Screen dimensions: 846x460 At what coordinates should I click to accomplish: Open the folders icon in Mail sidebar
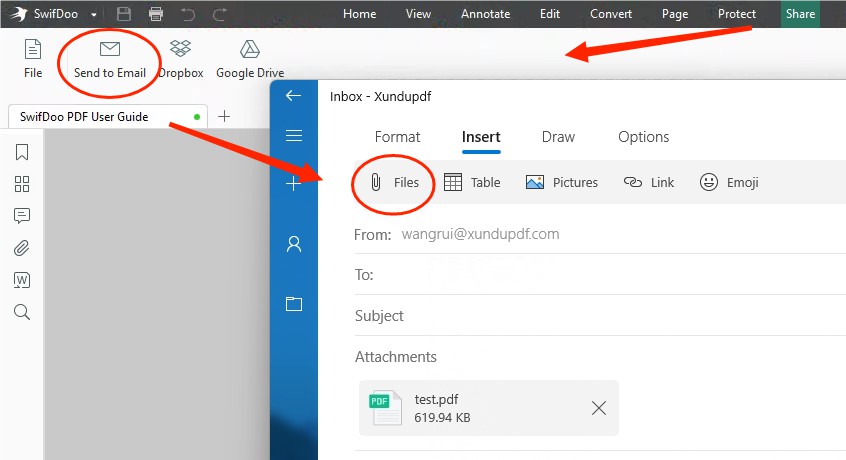click(x=294, y=304)
